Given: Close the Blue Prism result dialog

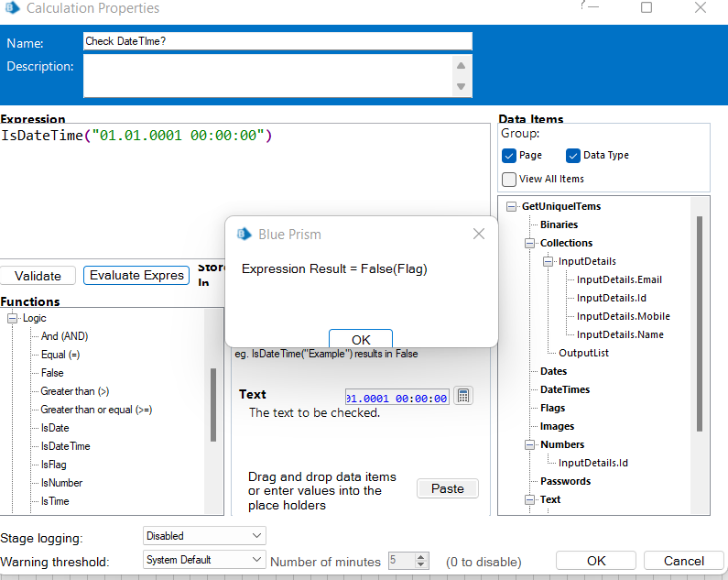Looking at the screenshot, I should click(478, 234).
